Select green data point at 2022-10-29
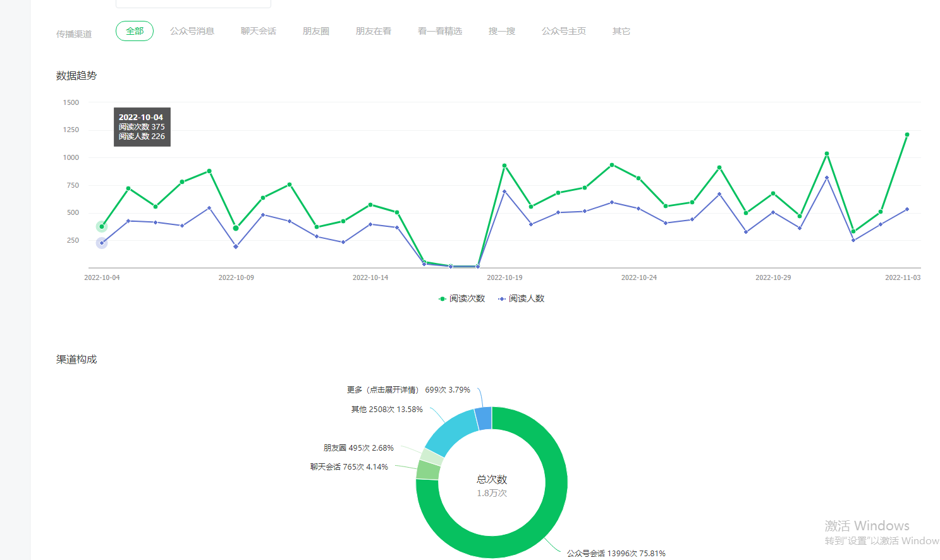Screen dimensions: 940x560 773,193
